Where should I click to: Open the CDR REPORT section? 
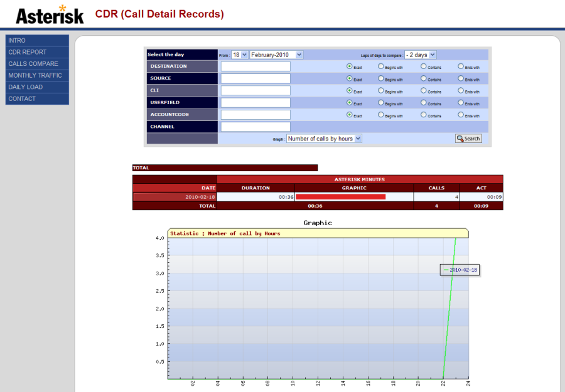[28, 52]
